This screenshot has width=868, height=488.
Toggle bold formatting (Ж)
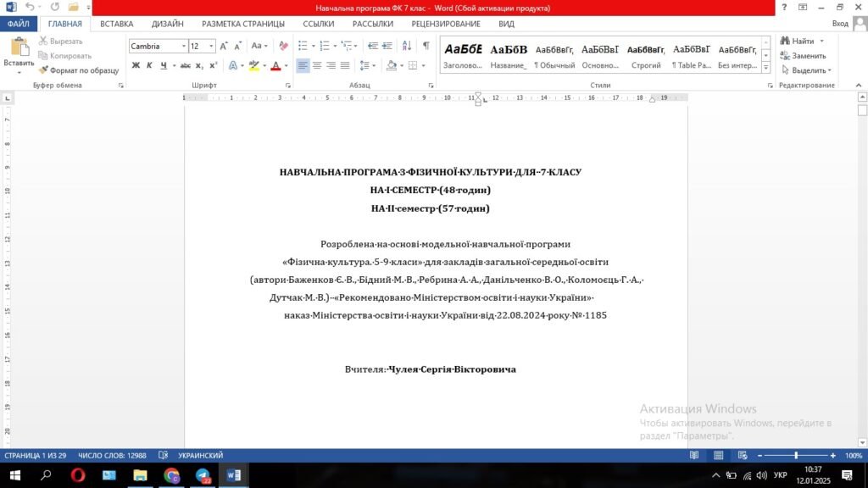pos(136,65)
